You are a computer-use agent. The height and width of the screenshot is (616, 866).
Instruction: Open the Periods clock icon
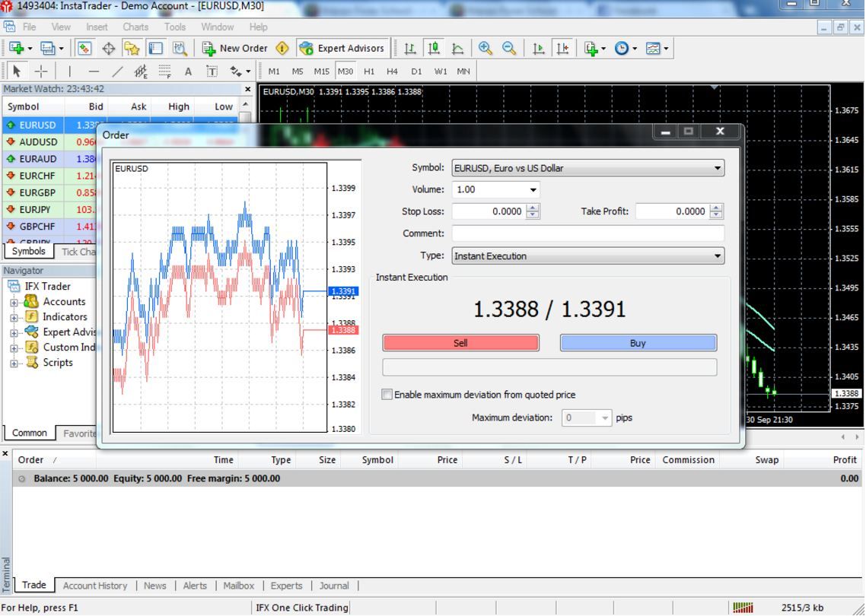click(621, 49)
